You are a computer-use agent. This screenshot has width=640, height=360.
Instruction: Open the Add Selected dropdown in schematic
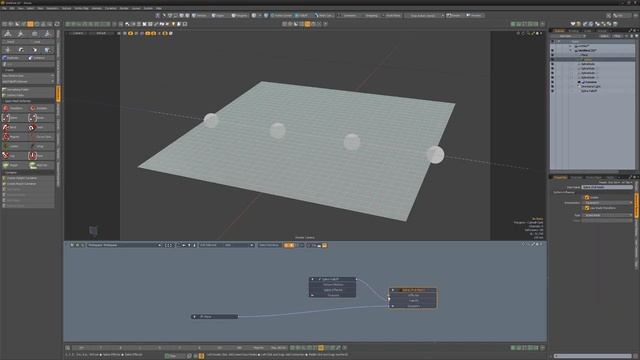pos(227,245)
